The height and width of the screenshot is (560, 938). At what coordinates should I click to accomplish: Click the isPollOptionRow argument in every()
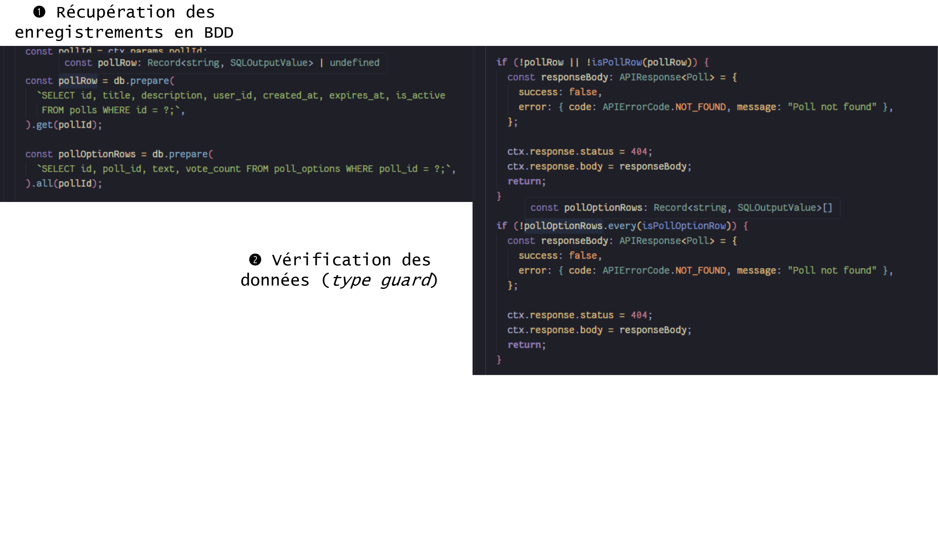coord(684,226)
